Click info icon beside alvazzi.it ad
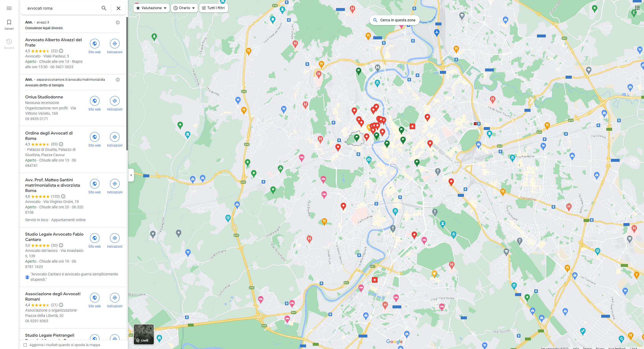 click(x=117, y=22)
